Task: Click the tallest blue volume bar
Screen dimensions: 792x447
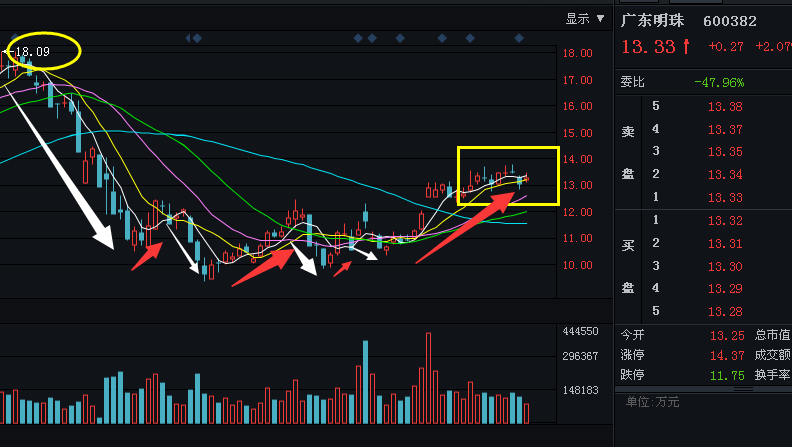Action: (365, 382)
